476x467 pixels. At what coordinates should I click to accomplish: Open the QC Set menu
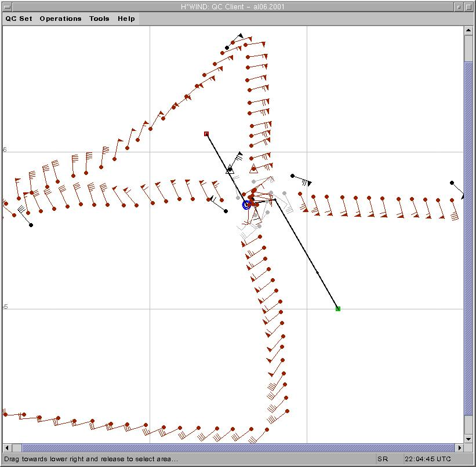click(19, 19)
